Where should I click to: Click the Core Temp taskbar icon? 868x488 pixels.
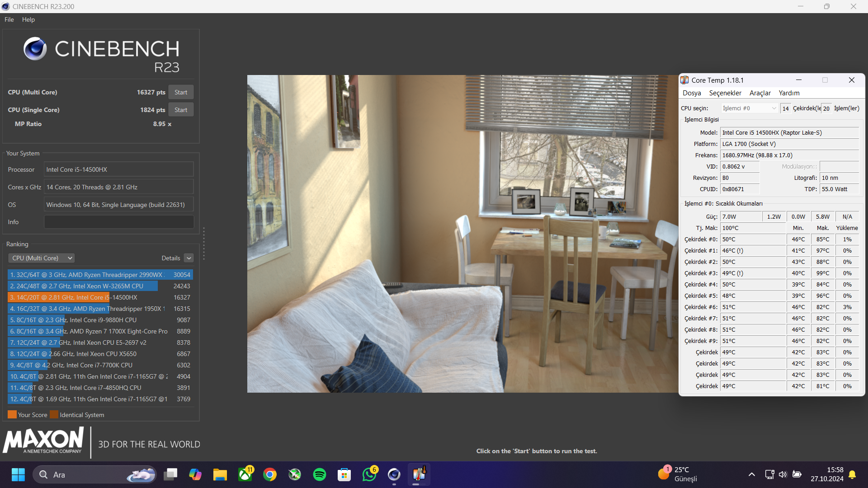pos(419,474)
